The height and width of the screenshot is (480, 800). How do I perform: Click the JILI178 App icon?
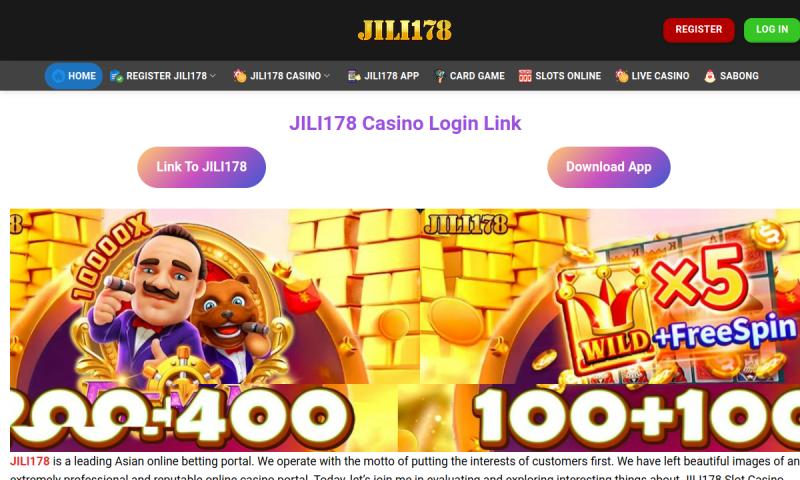(354, 76)
